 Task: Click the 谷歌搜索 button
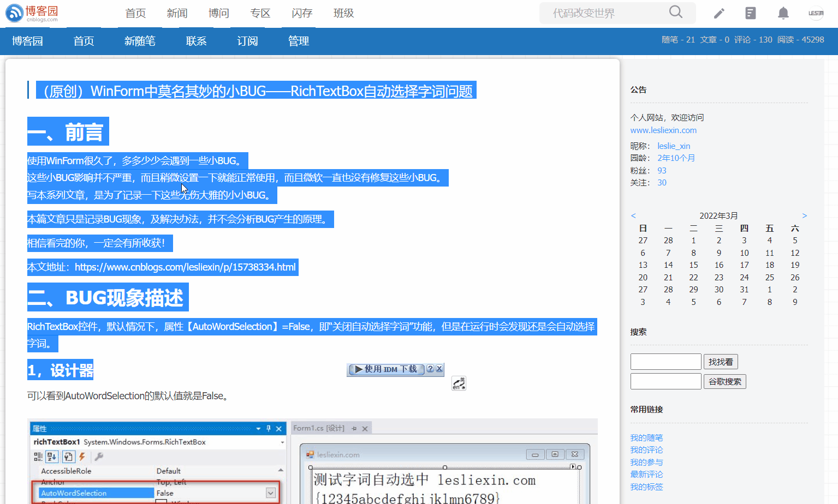(x=724, y=381)
